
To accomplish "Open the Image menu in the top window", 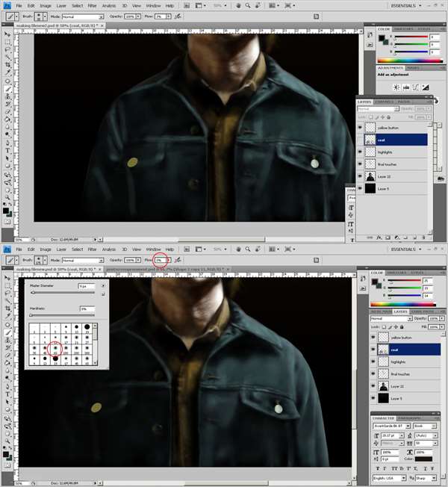I will tap(46, 5).
